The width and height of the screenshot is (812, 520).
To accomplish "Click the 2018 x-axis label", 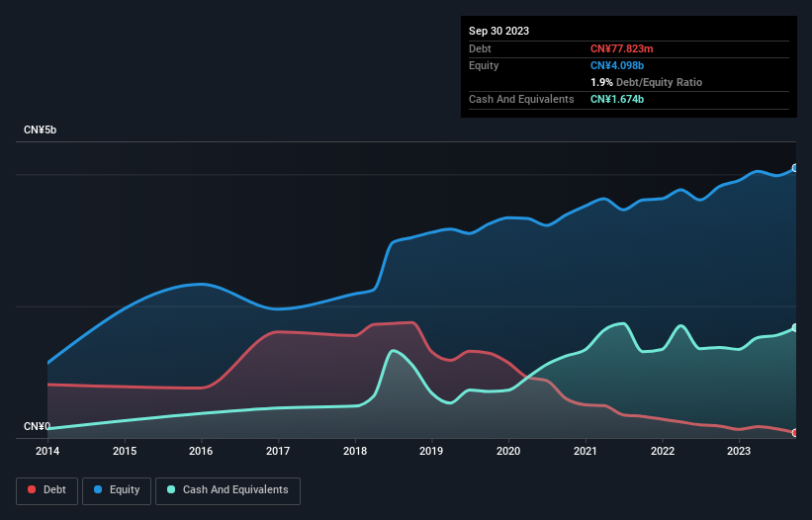I will tap(355, 451).
